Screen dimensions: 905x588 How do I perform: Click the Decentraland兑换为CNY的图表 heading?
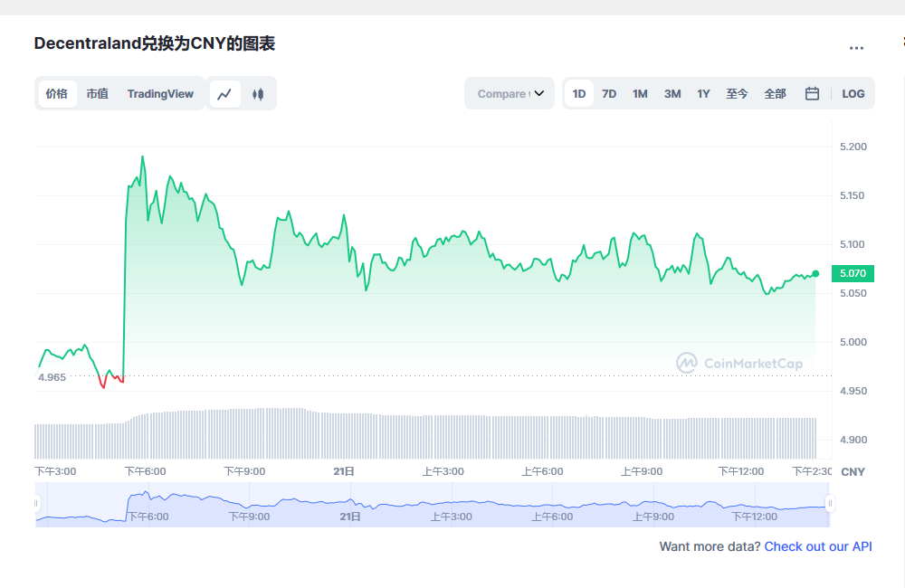(155, 43)
